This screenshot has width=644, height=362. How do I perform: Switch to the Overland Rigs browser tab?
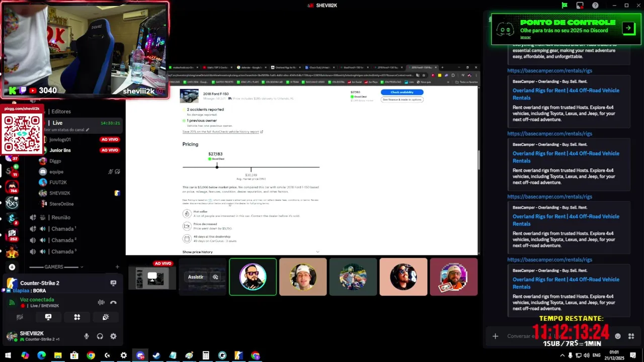pyautogui.click(x=287, y=67)
